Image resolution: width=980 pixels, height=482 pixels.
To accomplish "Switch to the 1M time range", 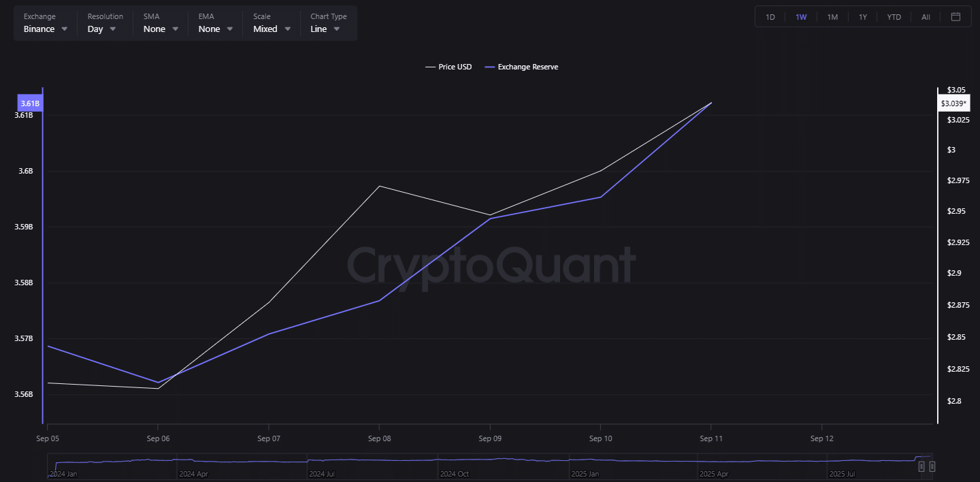I will [832, 17].
